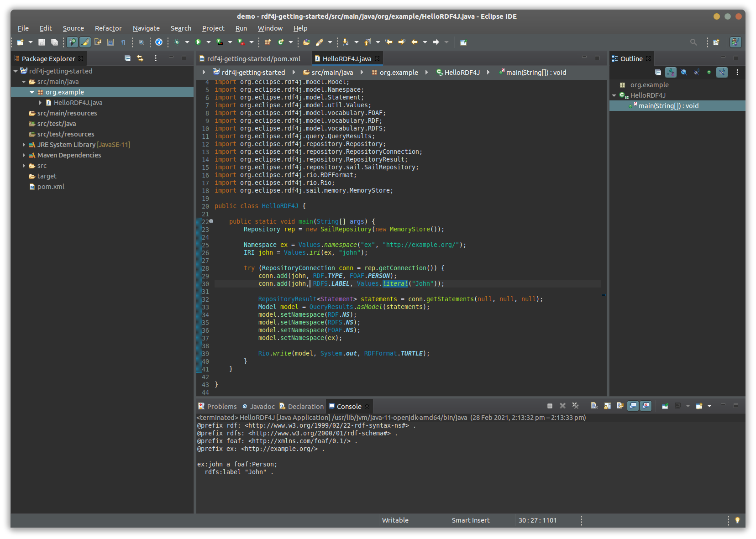Toggle Hide Static Members in Outline
756x539 pixels.
click(x=696, y=72)
